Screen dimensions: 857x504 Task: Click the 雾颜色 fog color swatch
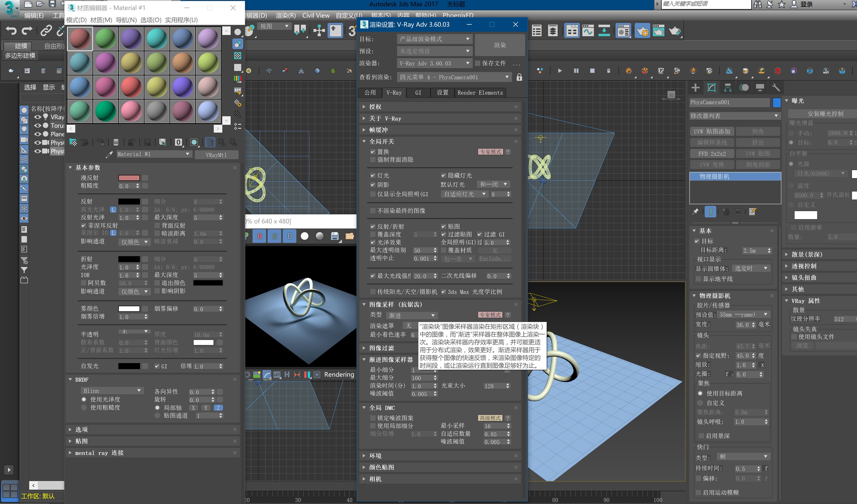(129, 308)
